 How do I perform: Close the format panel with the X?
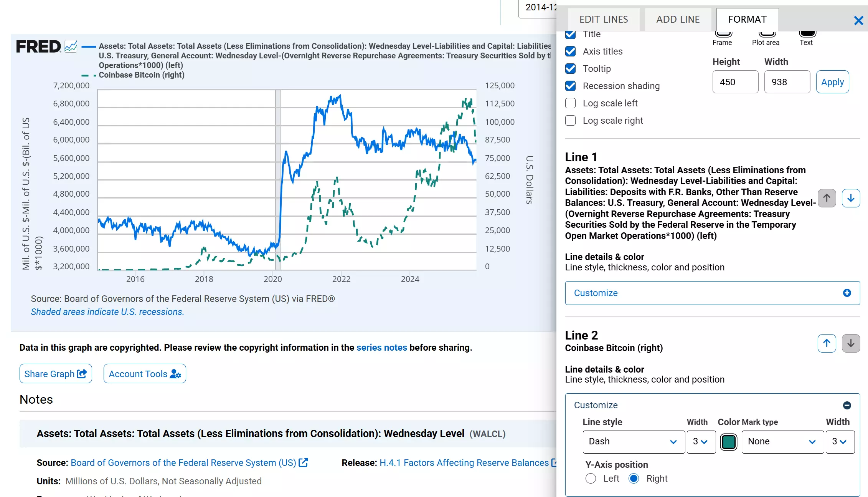[858, 20]
